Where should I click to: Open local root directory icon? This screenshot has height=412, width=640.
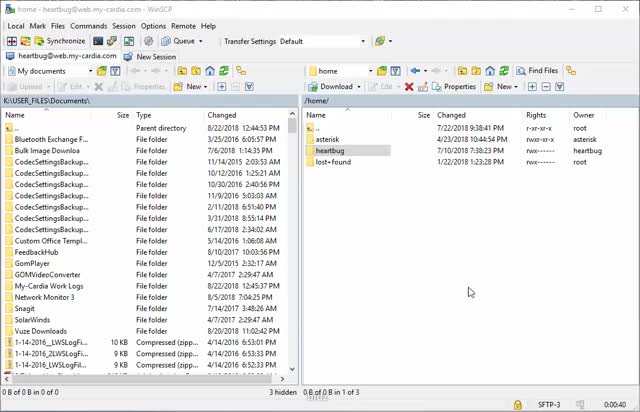[x=196, y=71]
